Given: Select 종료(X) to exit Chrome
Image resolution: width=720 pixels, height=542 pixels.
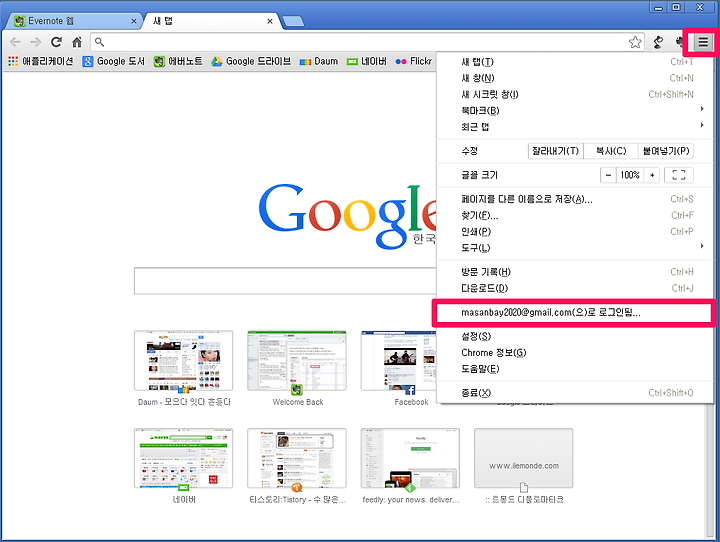Looking at the screenshot, I should (x=575, y=393).
